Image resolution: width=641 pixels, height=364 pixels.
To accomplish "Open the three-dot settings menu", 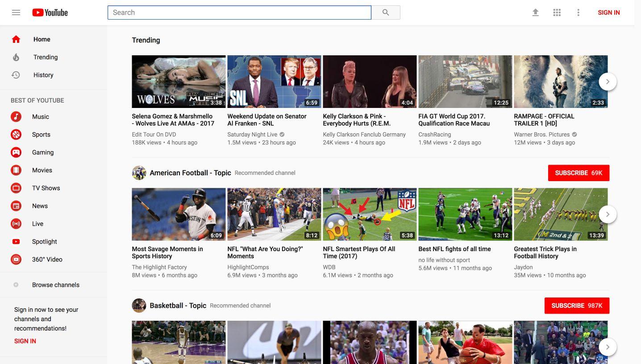I will [x=578, y=12].
